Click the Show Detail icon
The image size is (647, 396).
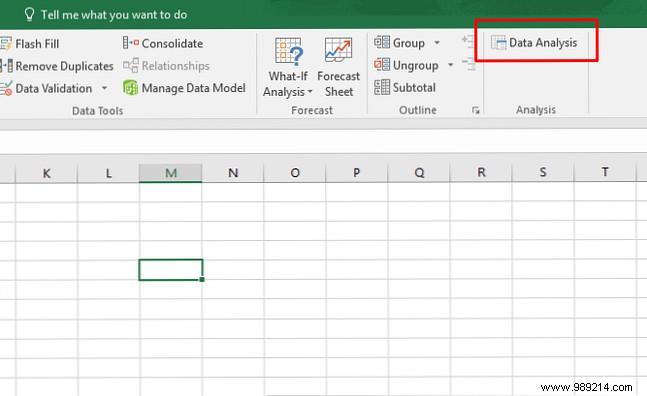pyautogui.click(x=468, y=41)
